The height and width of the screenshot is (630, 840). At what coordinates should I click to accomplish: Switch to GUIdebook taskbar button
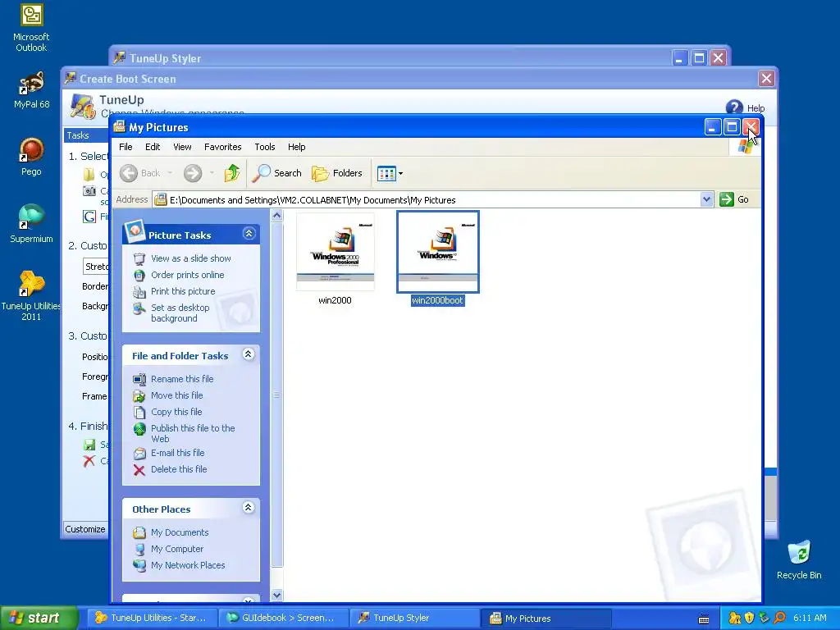[283, 618]
